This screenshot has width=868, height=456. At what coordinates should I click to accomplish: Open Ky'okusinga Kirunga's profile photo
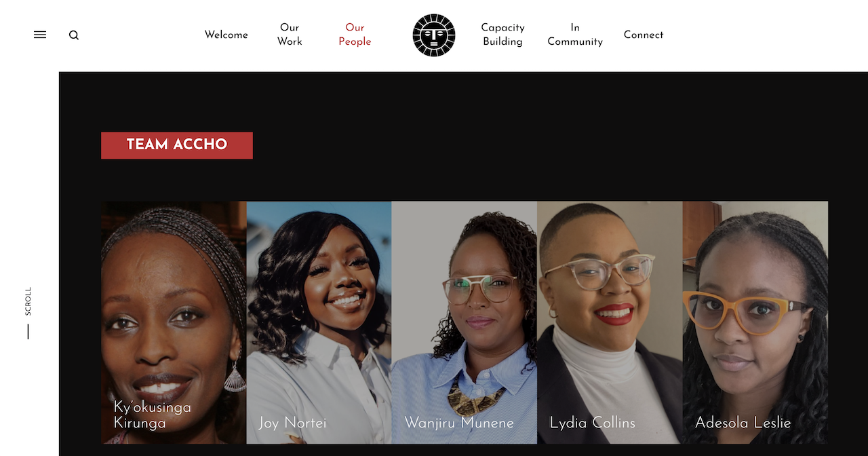tap(174, 322)
